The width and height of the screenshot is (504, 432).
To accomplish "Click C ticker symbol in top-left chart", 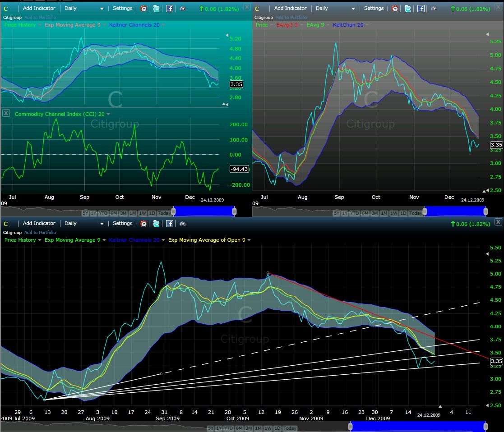I will pyautogui.click(x=6, y=9).
